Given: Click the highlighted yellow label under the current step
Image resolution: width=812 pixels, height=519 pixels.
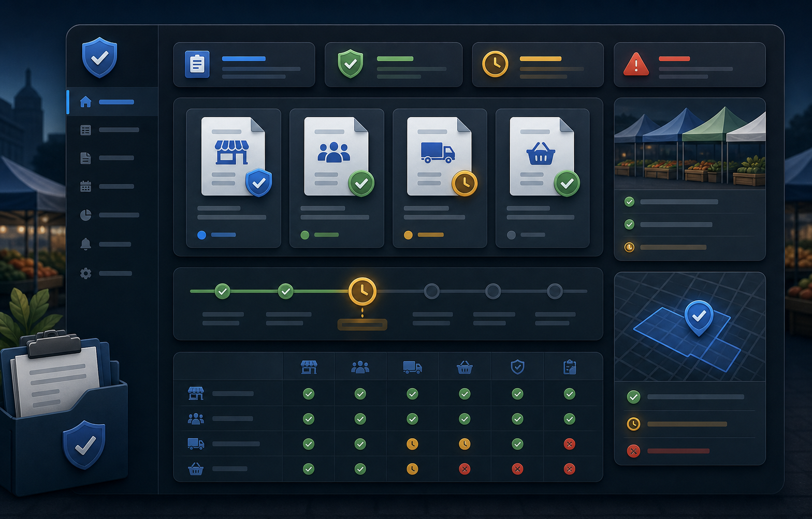Looking at the screenshot, I should tap(362, 325).
